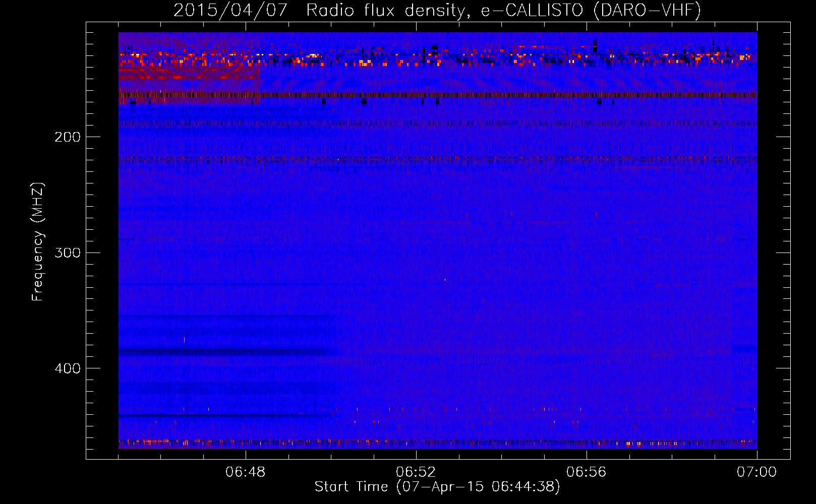This screenshot has width=816, height=504.
Task: Click the 'Start Time (07-Apr-15 06:44:38)' axis label
Action: 437,487
